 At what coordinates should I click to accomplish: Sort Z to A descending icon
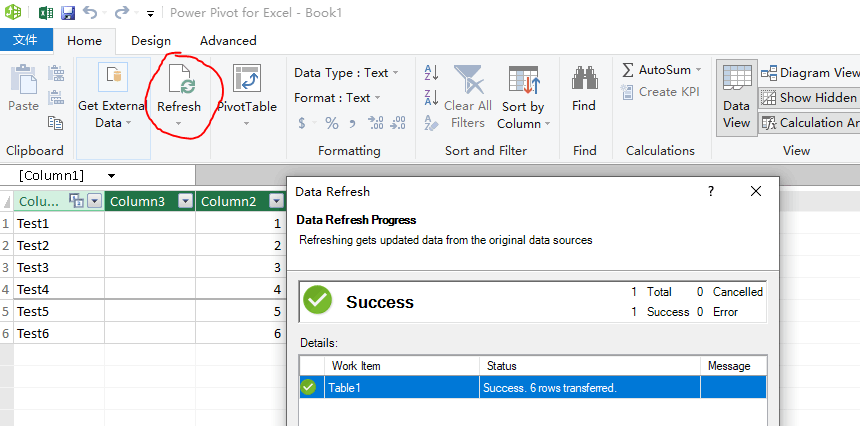coord(431,98)
